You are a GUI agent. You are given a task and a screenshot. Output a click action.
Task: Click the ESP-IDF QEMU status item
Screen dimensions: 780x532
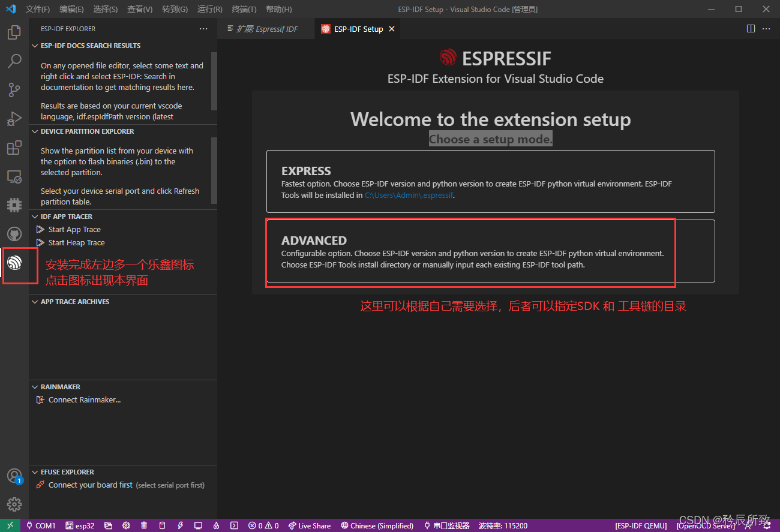click(x=641, y=525)
